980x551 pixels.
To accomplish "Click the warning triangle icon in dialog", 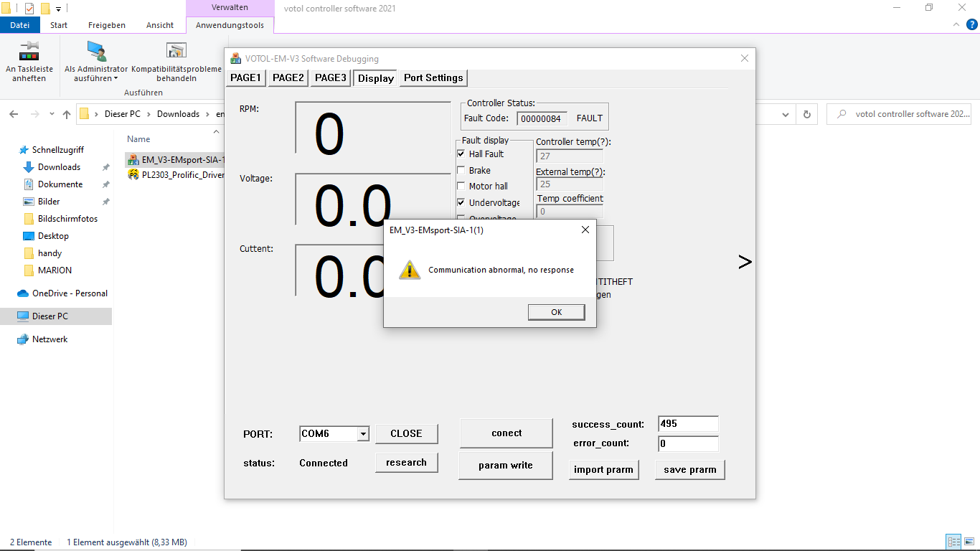I will tap(410, 270).
